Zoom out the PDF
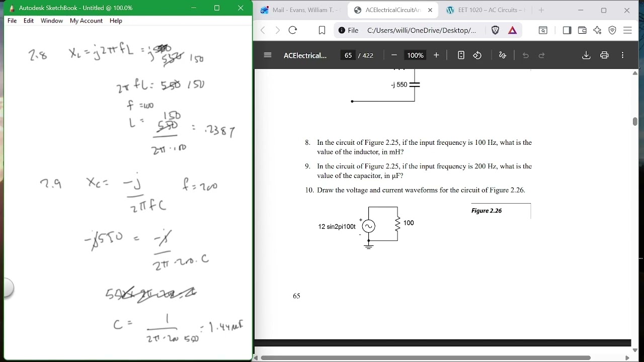Viewport: 644px width, 362px height. (394, 55)
